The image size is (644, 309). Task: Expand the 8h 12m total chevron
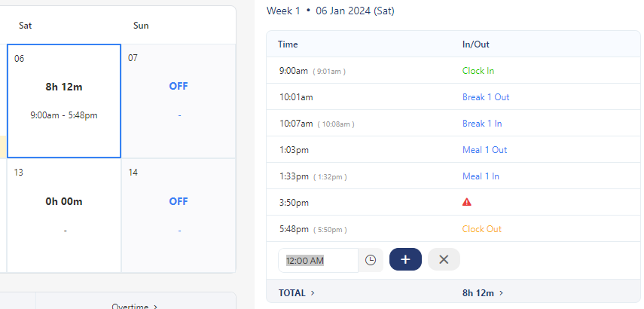coord(502,293)
